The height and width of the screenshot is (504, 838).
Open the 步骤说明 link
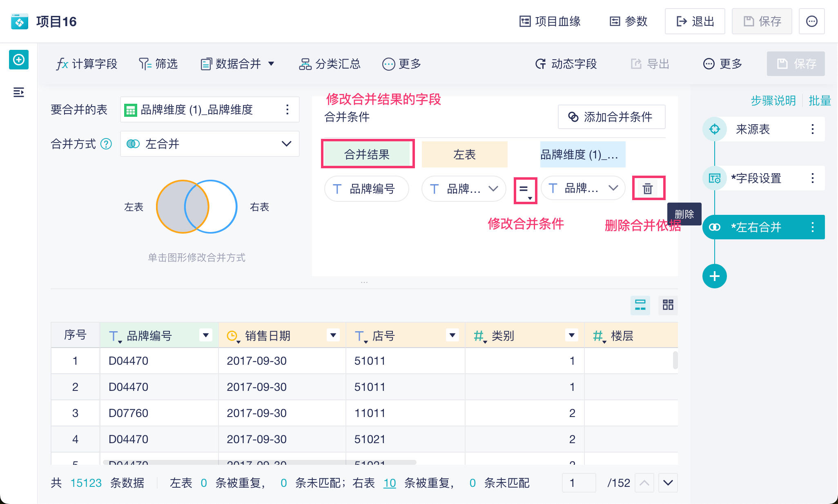click(x=773, y=100)
